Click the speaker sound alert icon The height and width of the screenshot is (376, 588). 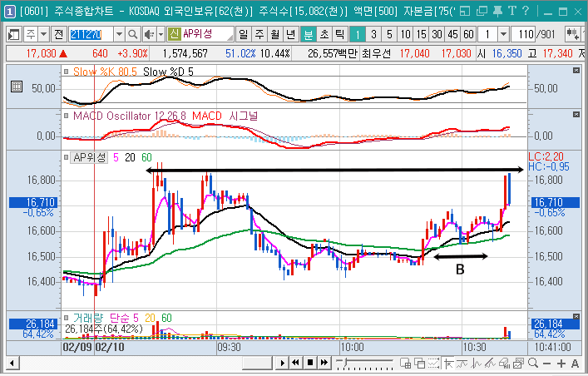(149, 35)
